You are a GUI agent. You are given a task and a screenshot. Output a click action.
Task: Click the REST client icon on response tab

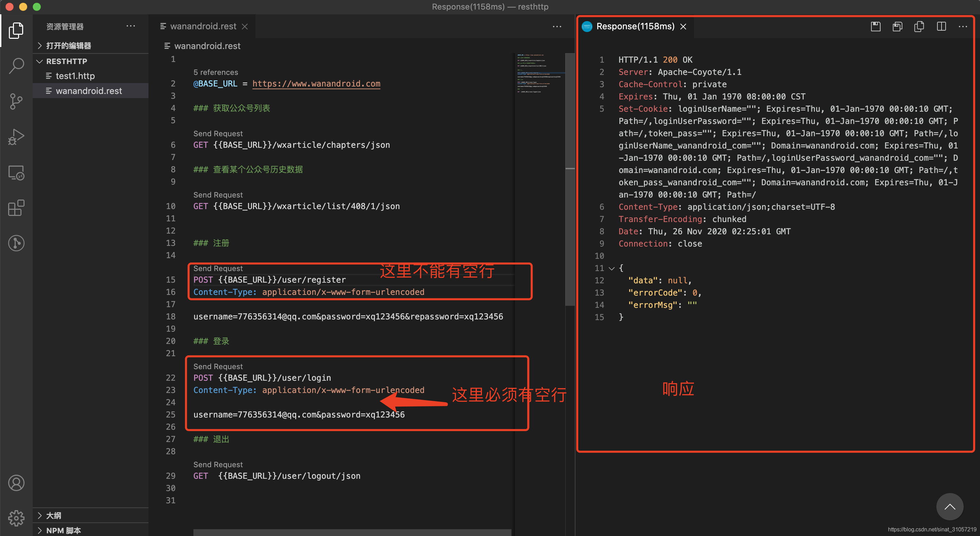(587, 26)
